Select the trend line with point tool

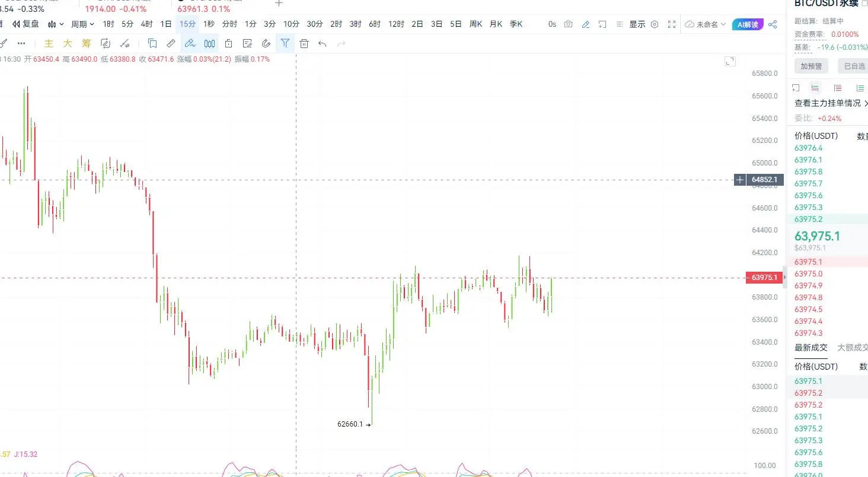tap(125, 43)
